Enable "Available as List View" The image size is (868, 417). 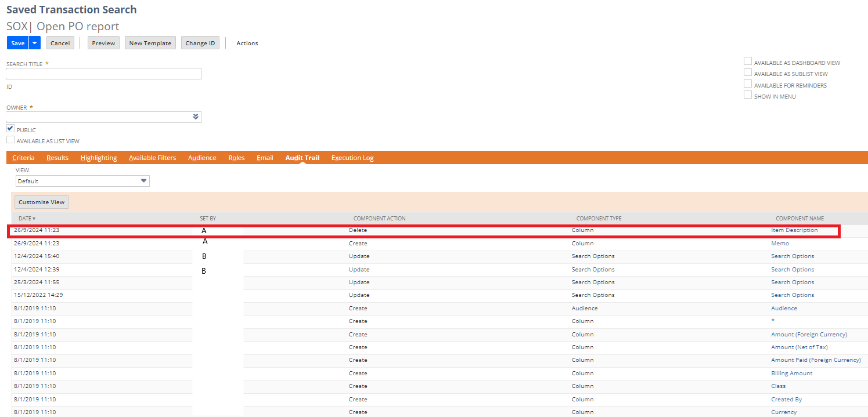(x=10, y=139)
